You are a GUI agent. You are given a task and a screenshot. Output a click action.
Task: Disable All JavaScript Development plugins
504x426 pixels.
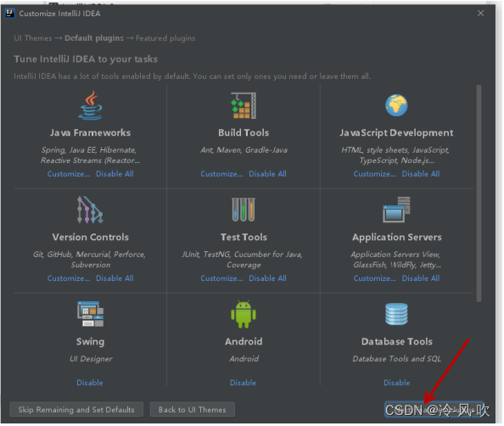421,174
